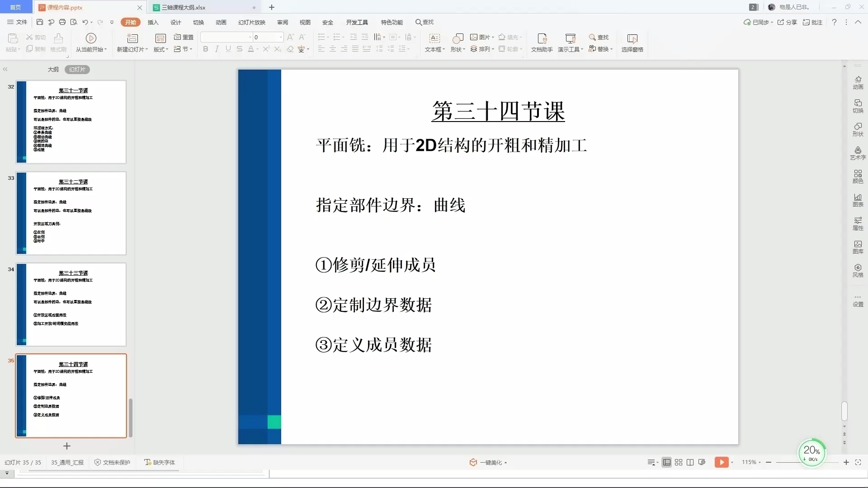
Task: Insert a text box (文本框)
Action: point(434,43)
